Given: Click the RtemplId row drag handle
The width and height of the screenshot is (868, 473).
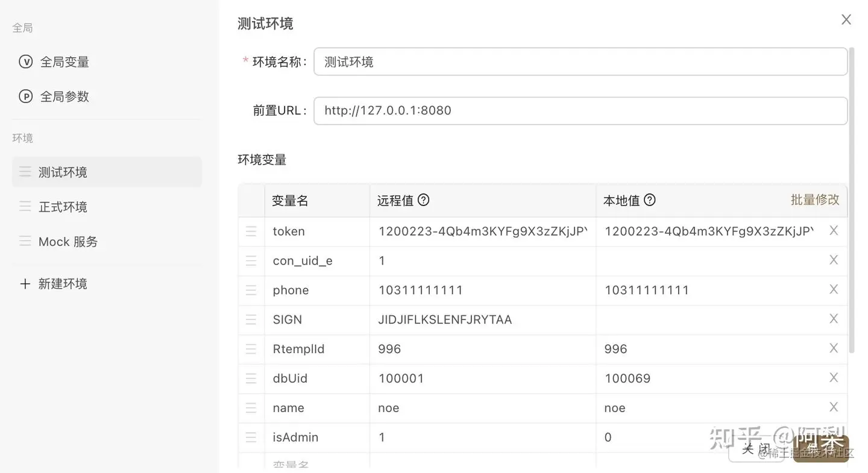Looking at the screenshot, I should 251,349.
